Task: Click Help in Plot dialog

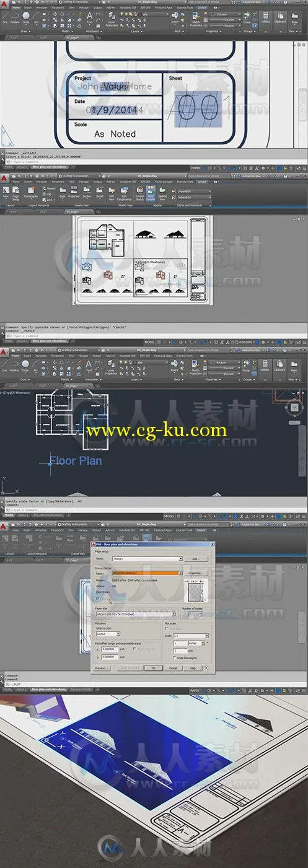Action: tap(192, 668)
